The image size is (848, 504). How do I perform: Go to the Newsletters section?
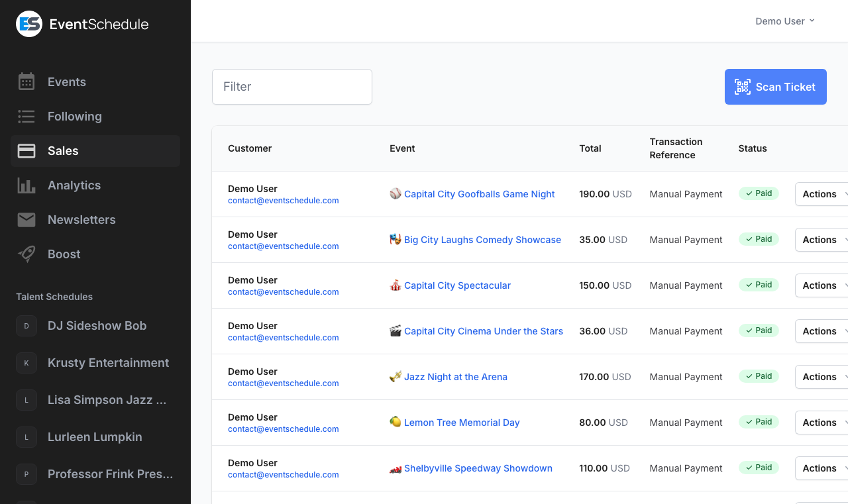point(81,219)
